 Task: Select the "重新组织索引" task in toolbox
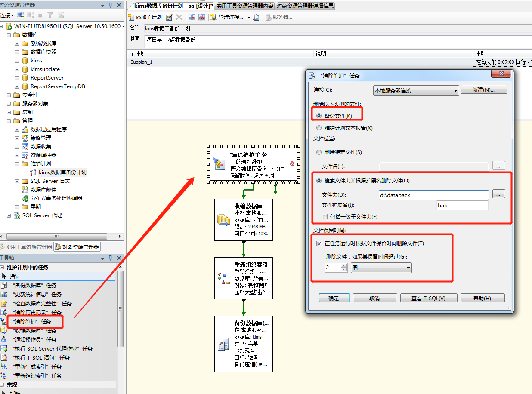pyautogui.click(x=37, y=376)
